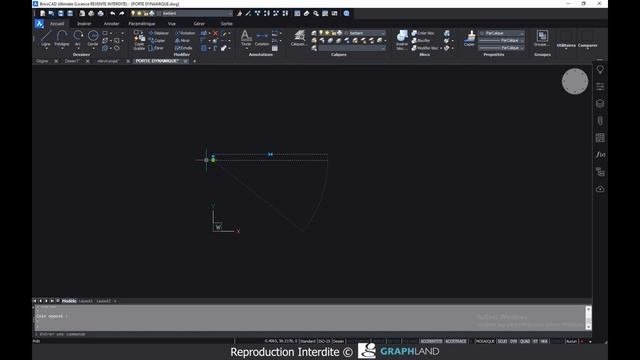The height and width of the screenshot is (360, 640).
Task: Click the red Effacer X icon
Action: coord(216,33)
